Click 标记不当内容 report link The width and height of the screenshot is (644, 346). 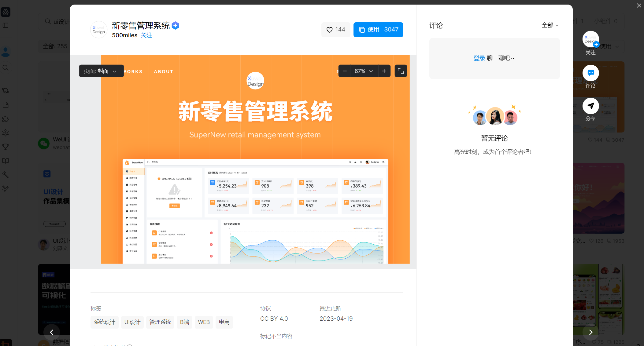pyautogui.click(x=276, y=336)
